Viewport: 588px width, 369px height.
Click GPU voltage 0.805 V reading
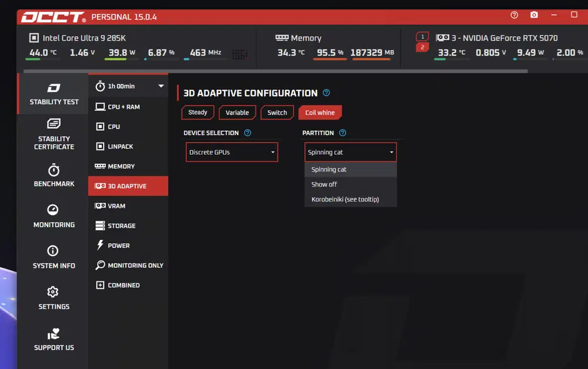(x=490, y=52)
